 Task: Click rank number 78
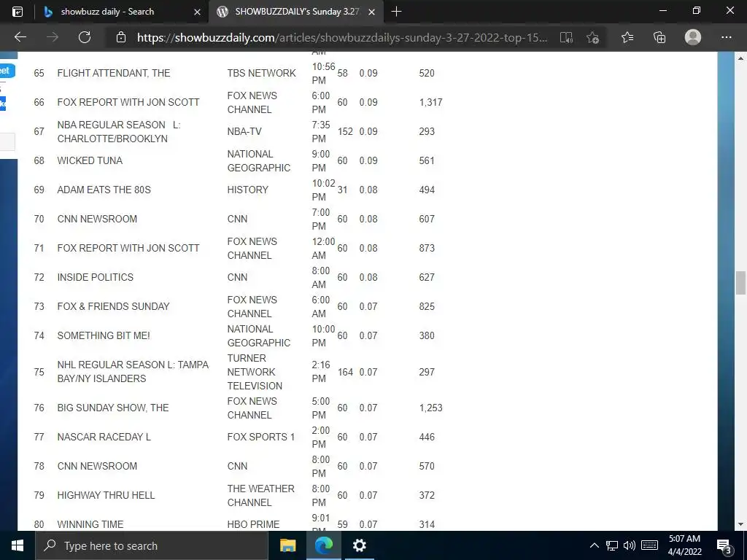(x=39, y=466)
